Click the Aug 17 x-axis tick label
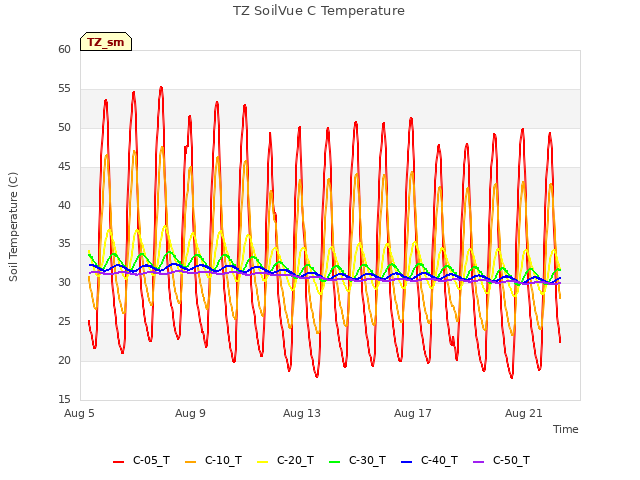Screen dimensions: 640x480 (x=413, y=413)
